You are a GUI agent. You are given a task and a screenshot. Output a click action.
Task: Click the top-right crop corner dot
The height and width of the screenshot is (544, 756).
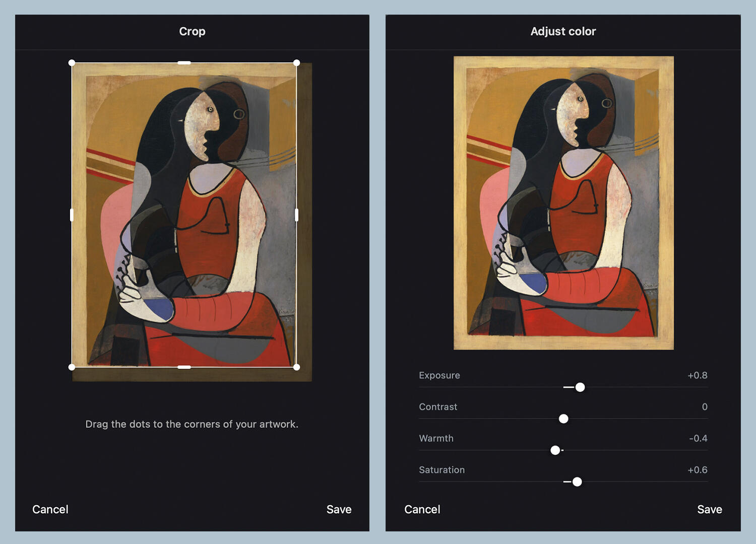point(296,63)
